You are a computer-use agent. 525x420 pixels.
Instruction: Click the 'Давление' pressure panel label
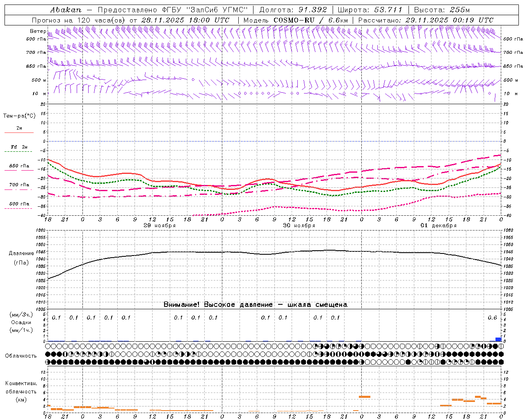click(21, 253)
